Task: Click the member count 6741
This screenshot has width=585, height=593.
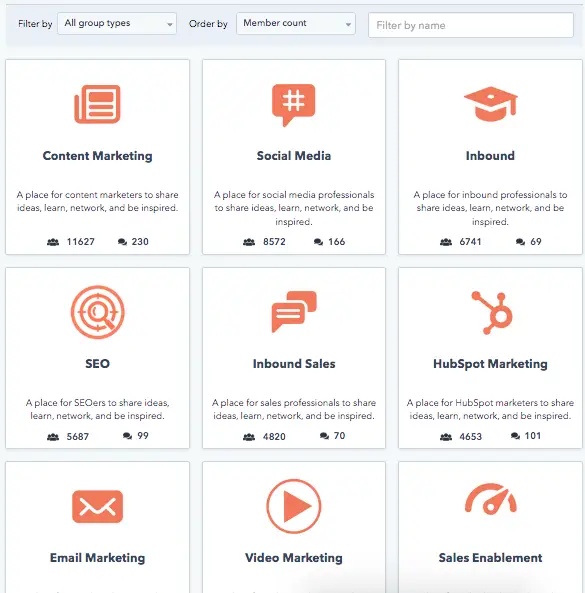Action: [470, 242]
